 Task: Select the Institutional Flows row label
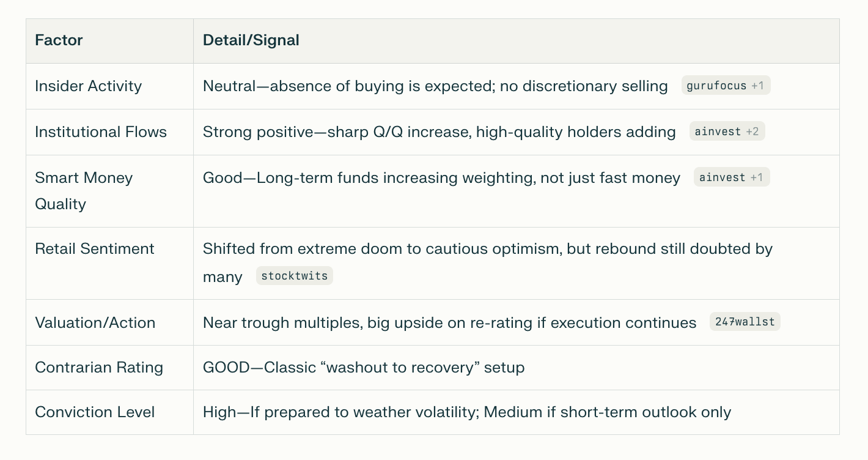tap(101, 132)
